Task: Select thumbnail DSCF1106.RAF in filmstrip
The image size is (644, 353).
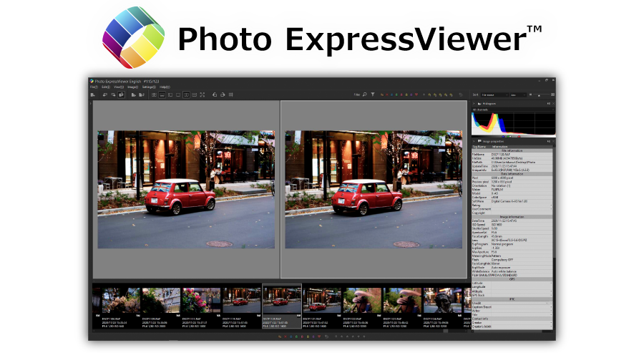Action: (x=121, y=306)
